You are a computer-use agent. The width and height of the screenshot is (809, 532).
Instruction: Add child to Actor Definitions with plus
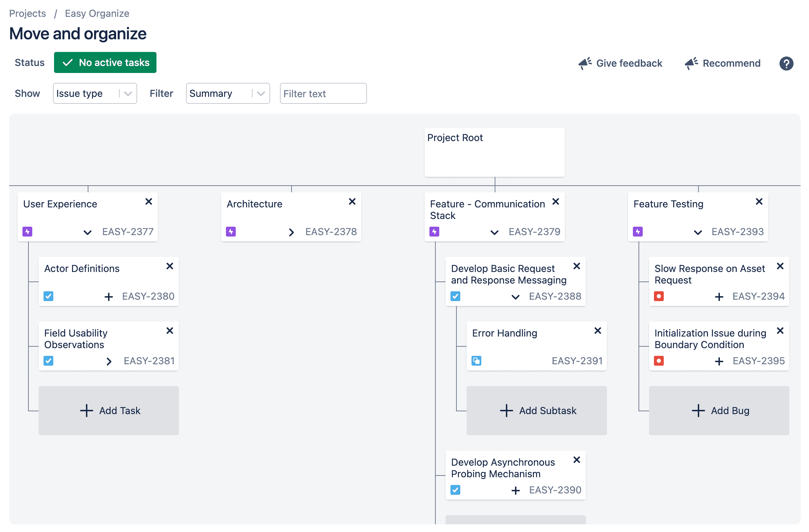(x=109, y=297)
